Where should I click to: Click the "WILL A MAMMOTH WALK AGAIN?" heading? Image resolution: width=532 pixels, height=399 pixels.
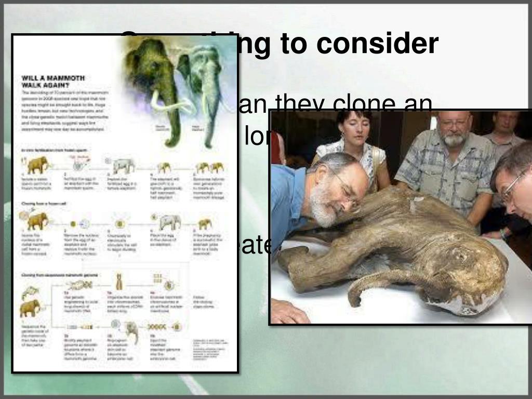tap(53, 82)
